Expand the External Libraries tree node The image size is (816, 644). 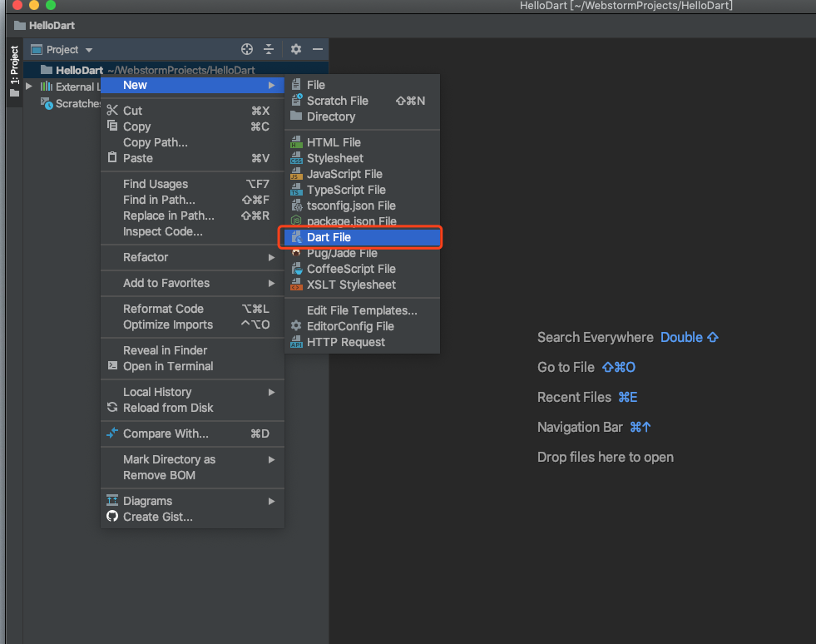pyautogui.click(x=29, y=87)
